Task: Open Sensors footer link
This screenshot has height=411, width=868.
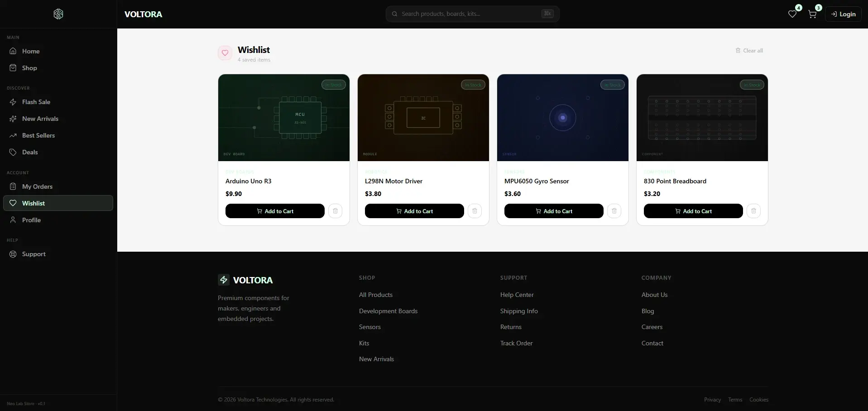Action: [370, 327]
